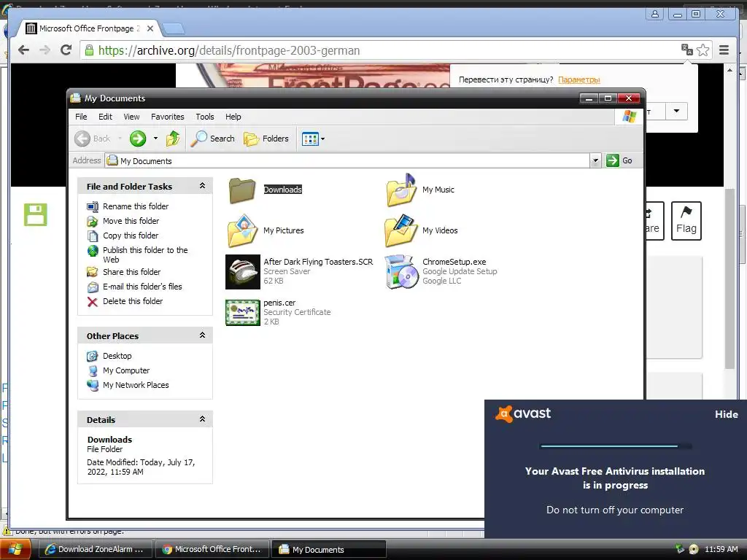747x560 pixels.
Task: Select the My Videos folder
Action: [421, 230]
